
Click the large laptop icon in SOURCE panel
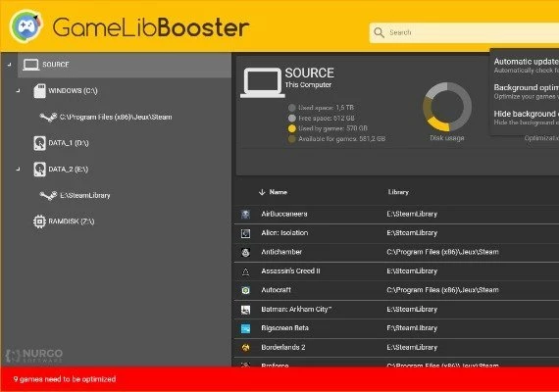263,82
